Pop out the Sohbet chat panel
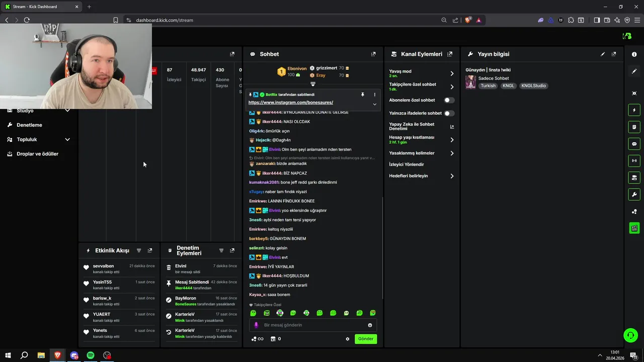The width and height of the screenshot is (644, 362). pyautogui.click(x=373, y=54)
